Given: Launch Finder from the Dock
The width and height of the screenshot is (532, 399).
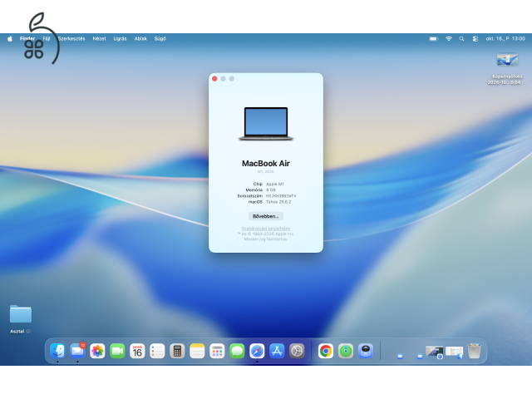Looking at the screenshot, I should tap(57, 351).
